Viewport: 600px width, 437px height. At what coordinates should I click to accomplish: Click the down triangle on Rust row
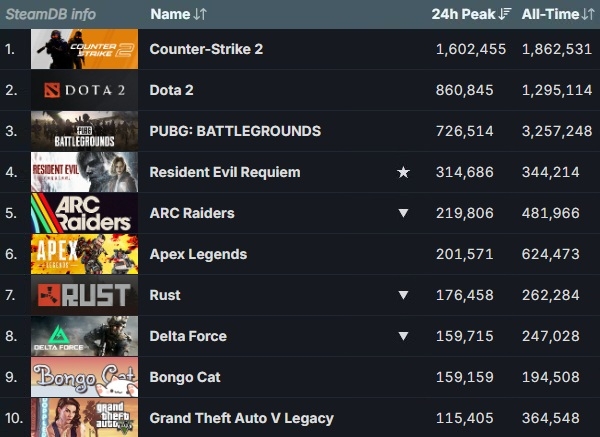click(x=403, y=295)
